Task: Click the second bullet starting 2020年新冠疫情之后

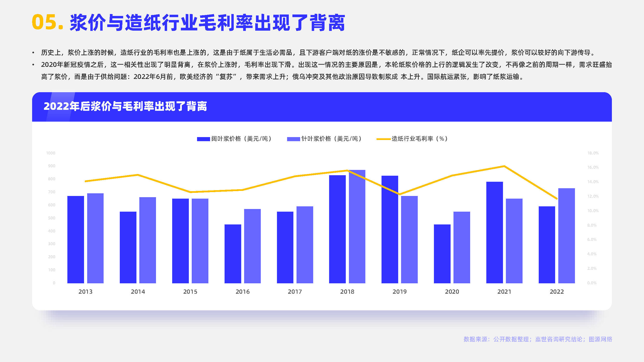Action: click(x=326, y=71)
